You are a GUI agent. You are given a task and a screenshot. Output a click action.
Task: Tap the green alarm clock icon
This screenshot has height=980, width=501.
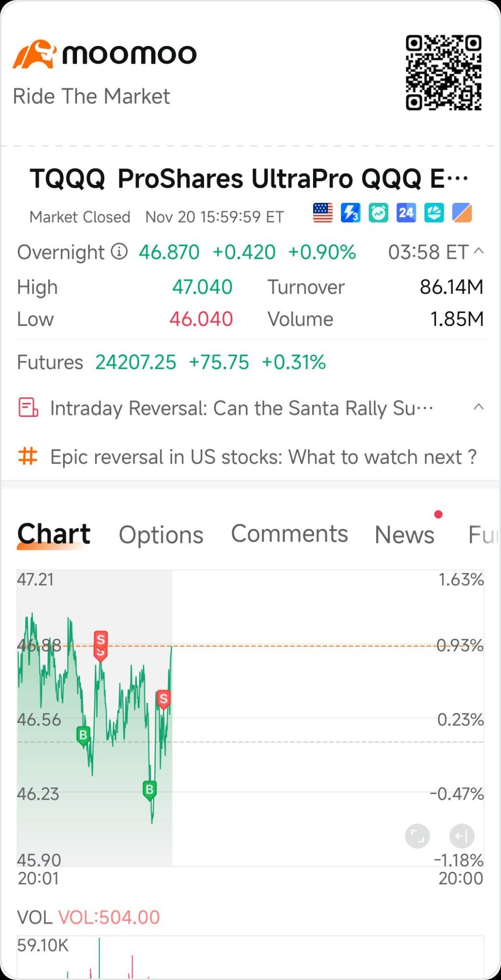click(378, 213)
